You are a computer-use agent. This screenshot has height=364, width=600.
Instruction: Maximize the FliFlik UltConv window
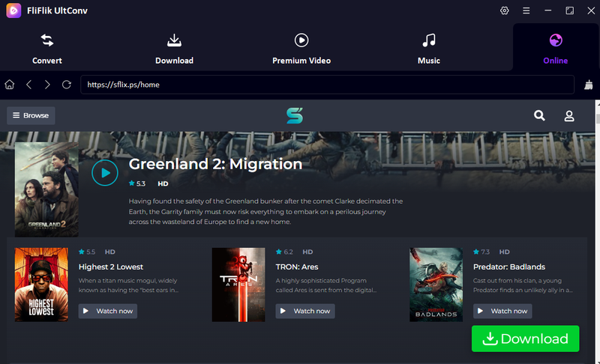tap(570, 10)
